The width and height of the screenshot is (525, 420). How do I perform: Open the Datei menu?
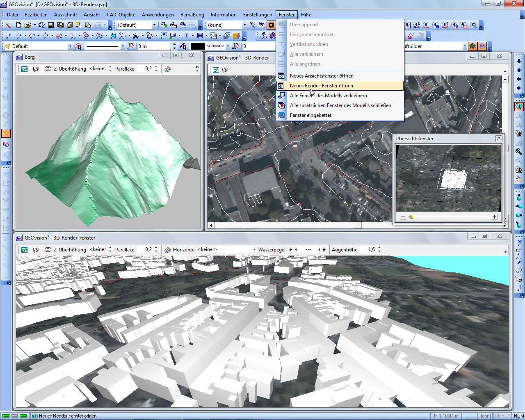coord(12,15)
